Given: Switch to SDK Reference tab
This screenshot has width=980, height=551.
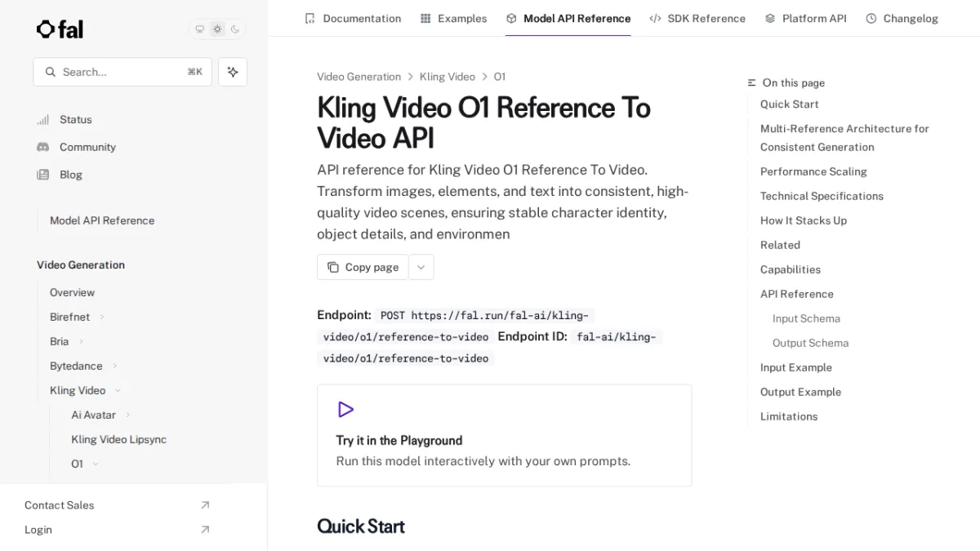Looking at the screenshot, I should (x=697, y=18).
